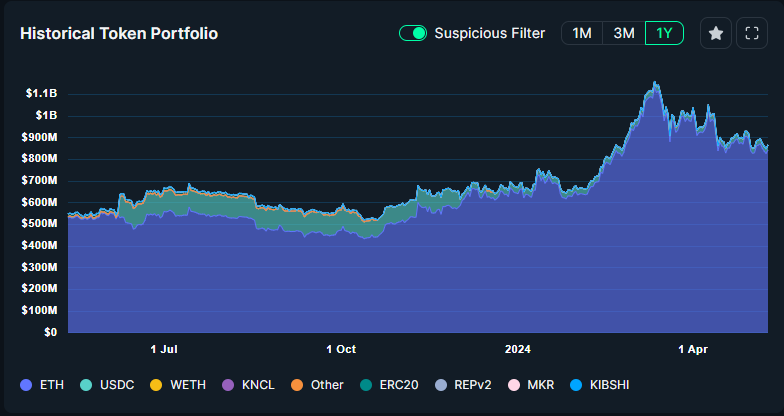The width and height of the screenshot is (784, 416).
Task: Click the star favorite icon
Action: coord(716,33)
